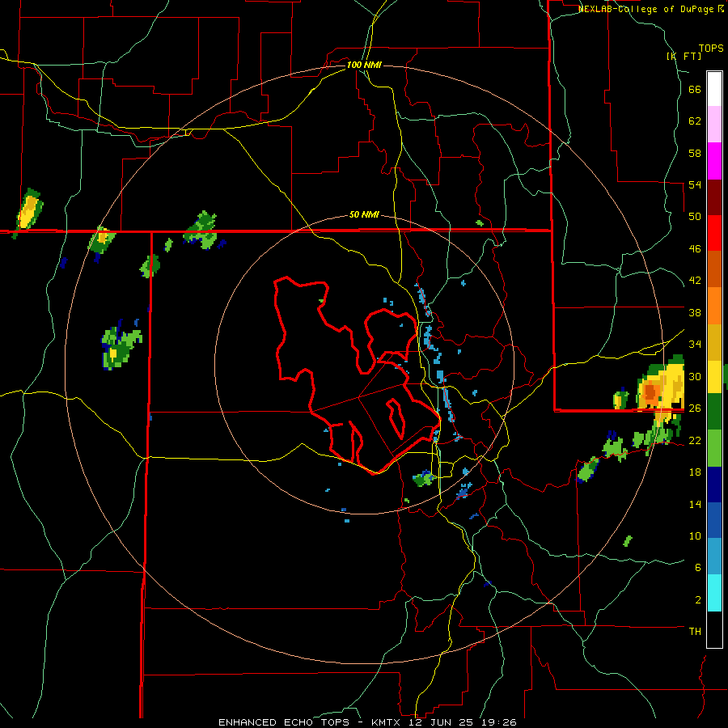This screenshot has height=728, width=728.
Task: Click the 'ENHANCED ECHO TOPS' title text
Action: pos(284,722)
